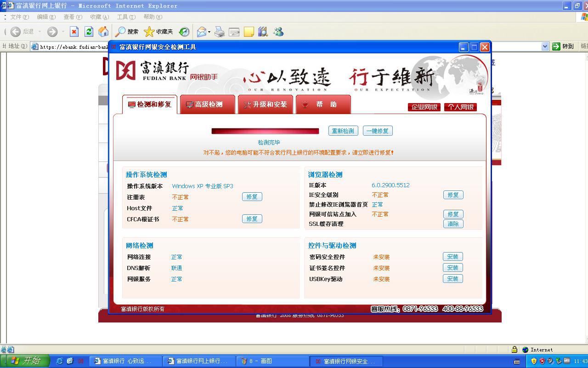Screen dimensions: 588x368
Task: Expand the Mail button dropdown arrow
Action: click(x=209, y=32)
